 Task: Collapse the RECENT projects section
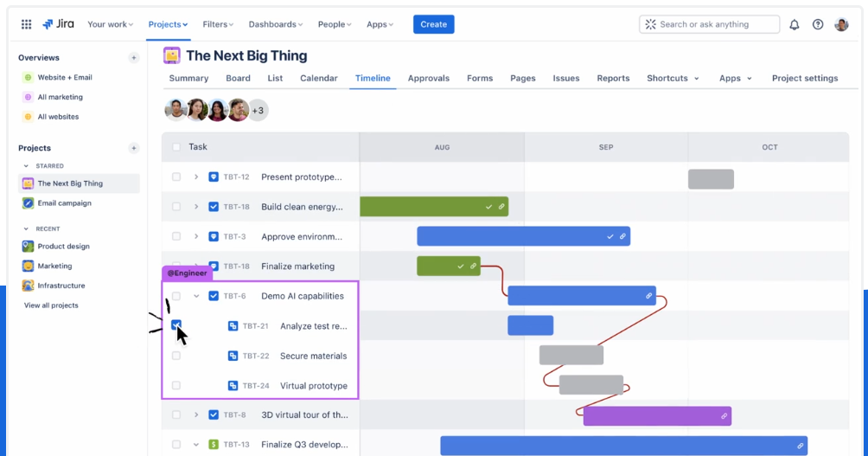click(x=26, y=228)
